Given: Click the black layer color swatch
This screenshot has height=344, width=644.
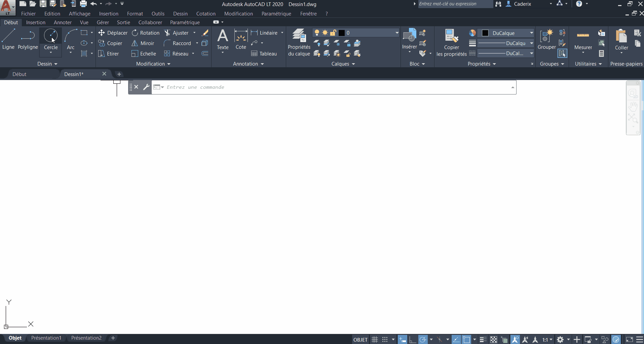Looking at the screenshot, I should pos(342,33).
